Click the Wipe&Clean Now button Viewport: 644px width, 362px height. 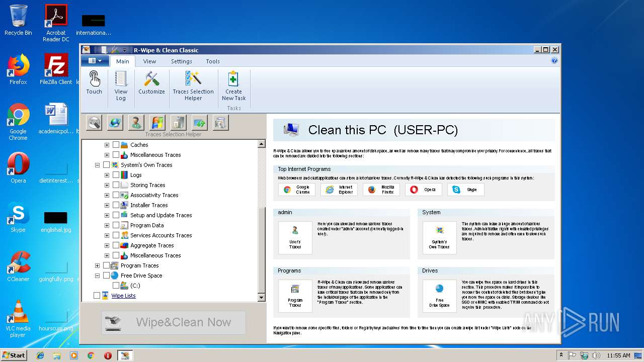tap(173, 322)
